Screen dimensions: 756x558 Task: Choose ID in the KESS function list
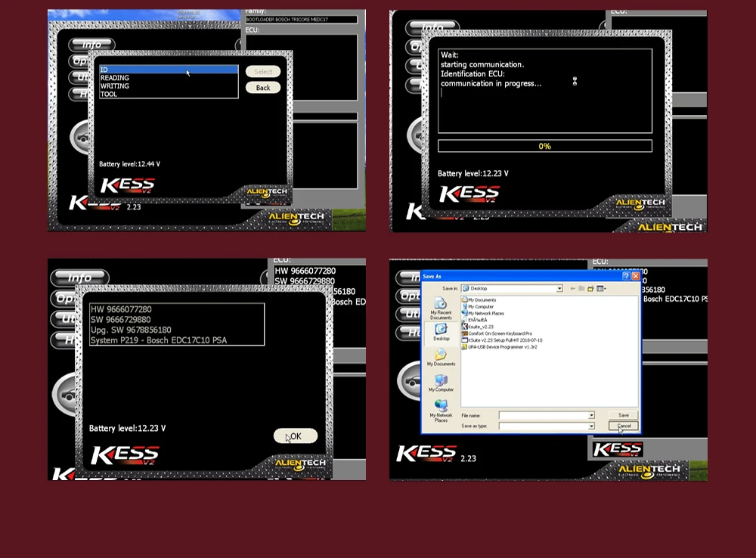(169, 70)
